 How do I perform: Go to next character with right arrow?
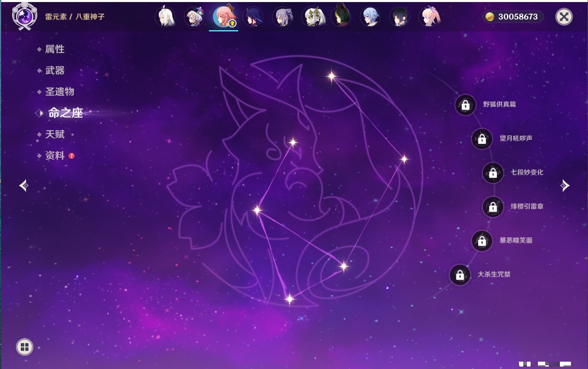565,186
